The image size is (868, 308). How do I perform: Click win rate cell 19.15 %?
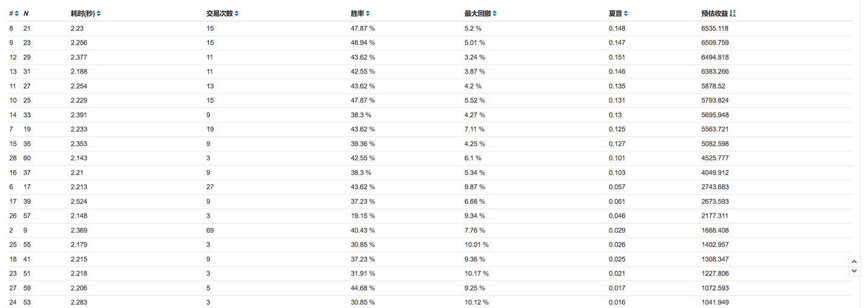pos(363,216)
